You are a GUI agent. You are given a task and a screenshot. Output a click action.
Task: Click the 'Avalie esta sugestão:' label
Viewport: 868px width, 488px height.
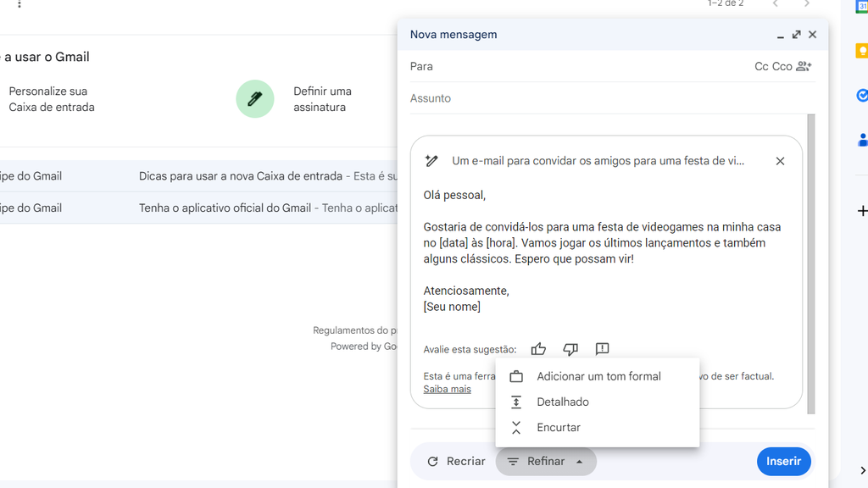(x=470, y=350)
